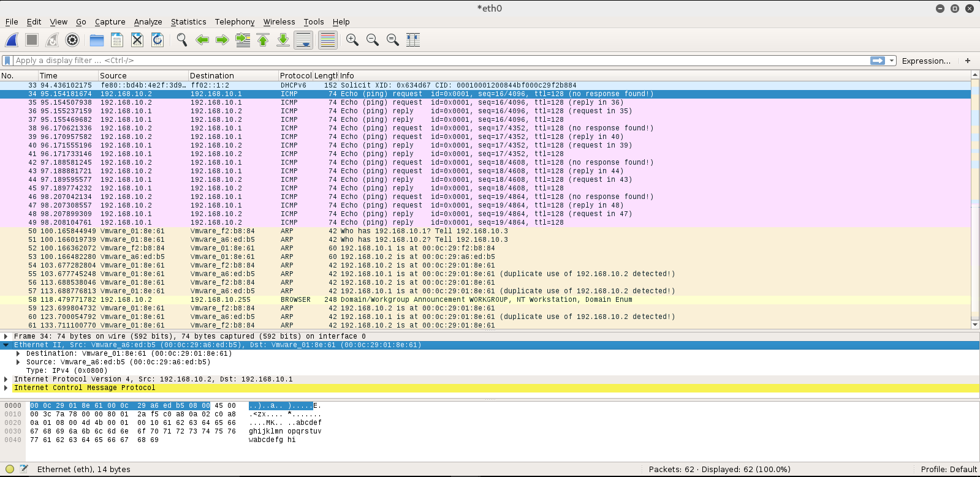Sort by the Info column header
The width and height of the screenshot is (980, 477).
654,75
